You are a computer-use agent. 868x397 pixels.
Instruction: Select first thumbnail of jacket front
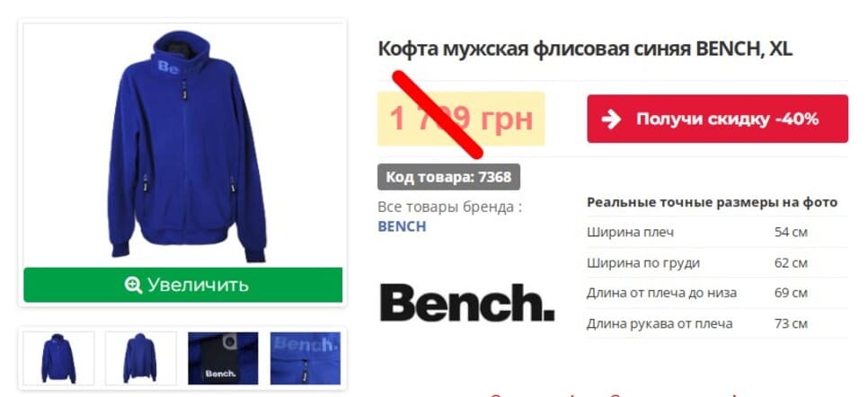(58, 358)
